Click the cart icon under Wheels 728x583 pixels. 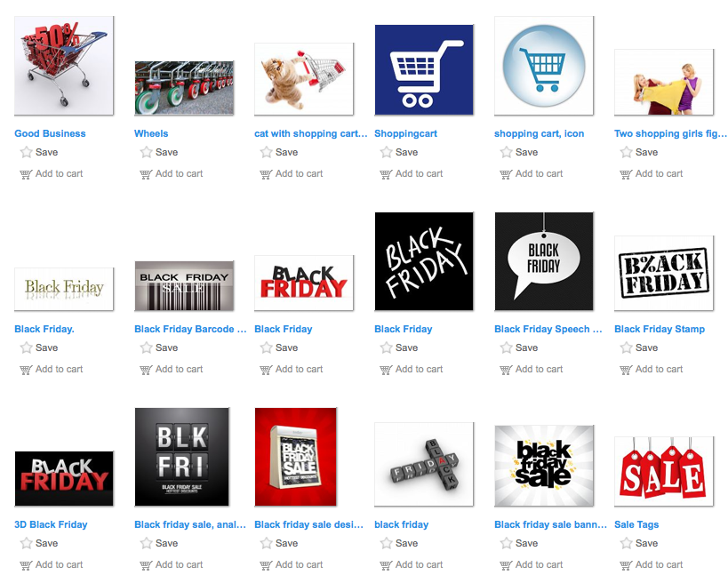pos(146,174)
